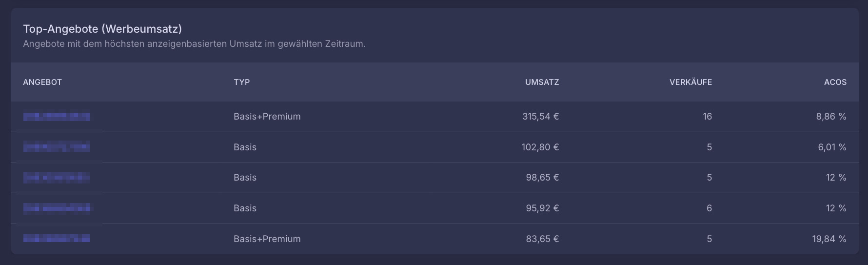The image size is (868, 265).
Task: Click the 6,01 % ACOS value
Action: 832,147
